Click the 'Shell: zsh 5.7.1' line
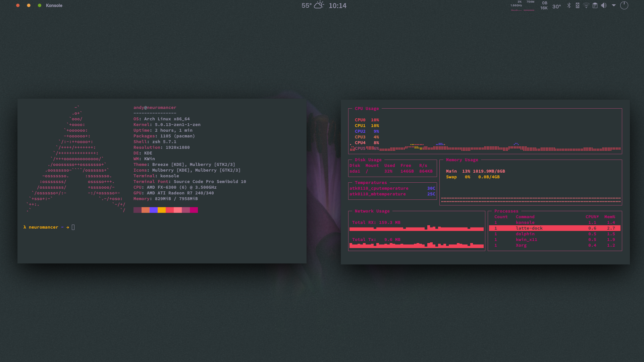Screen dimensions: 644x362 tap(155, 142)
